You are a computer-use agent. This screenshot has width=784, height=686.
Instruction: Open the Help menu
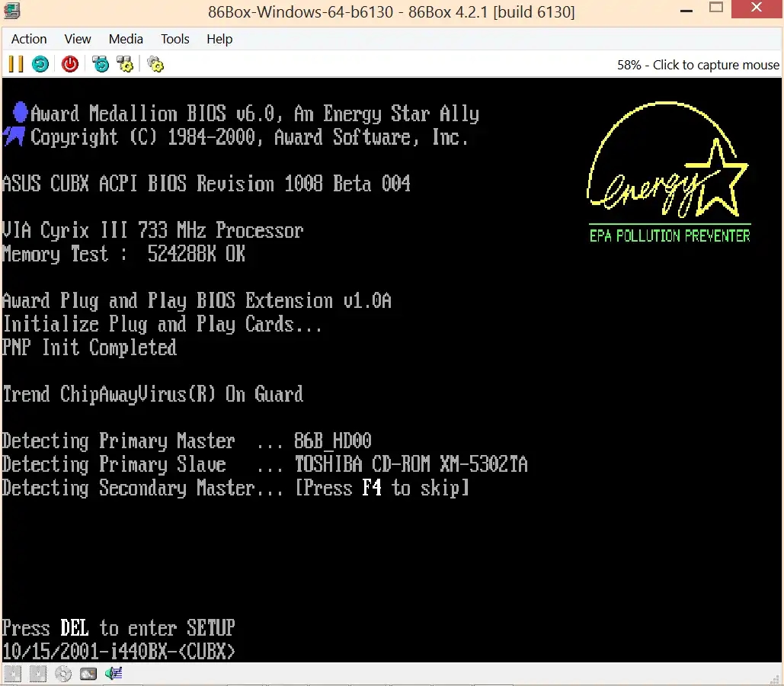pyautogui.click(x=219, y=39)
